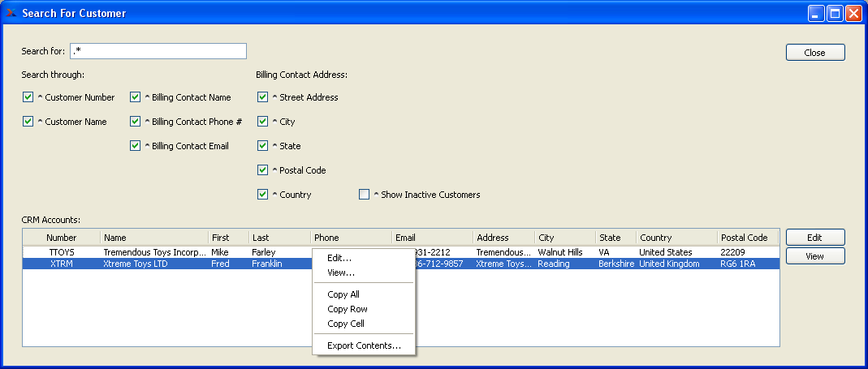Image resolution: width=868 pixels, height=369 pixels.
Task: Sort by the Postal Code column header
Action: tap(744, 238)
